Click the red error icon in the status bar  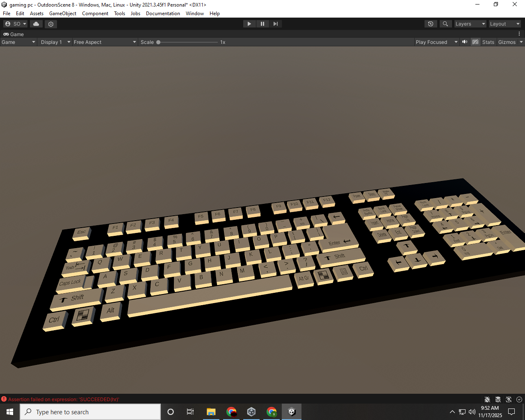pyautogui.click(x=4, y=399)
